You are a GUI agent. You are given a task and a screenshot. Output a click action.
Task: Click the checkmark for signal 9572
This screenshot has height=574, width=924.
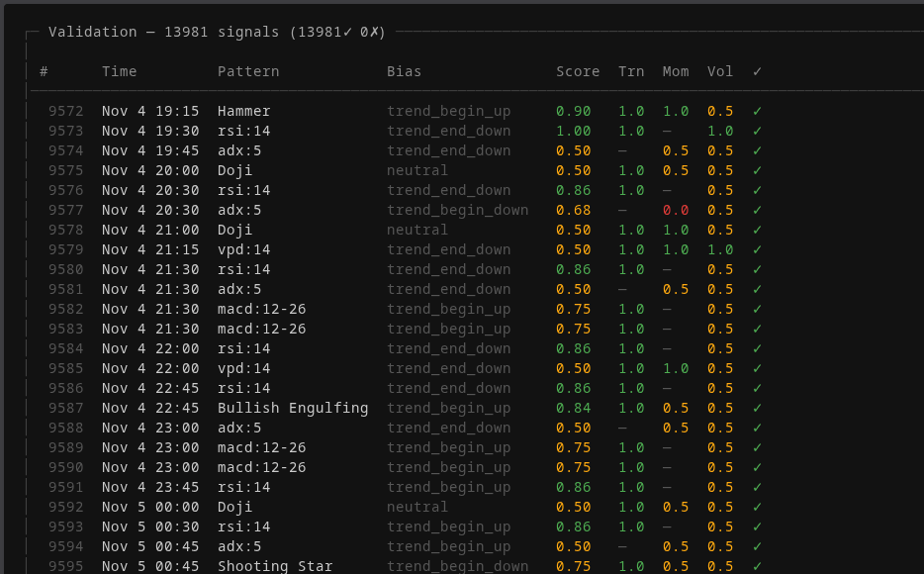click(x=755, y=111)
